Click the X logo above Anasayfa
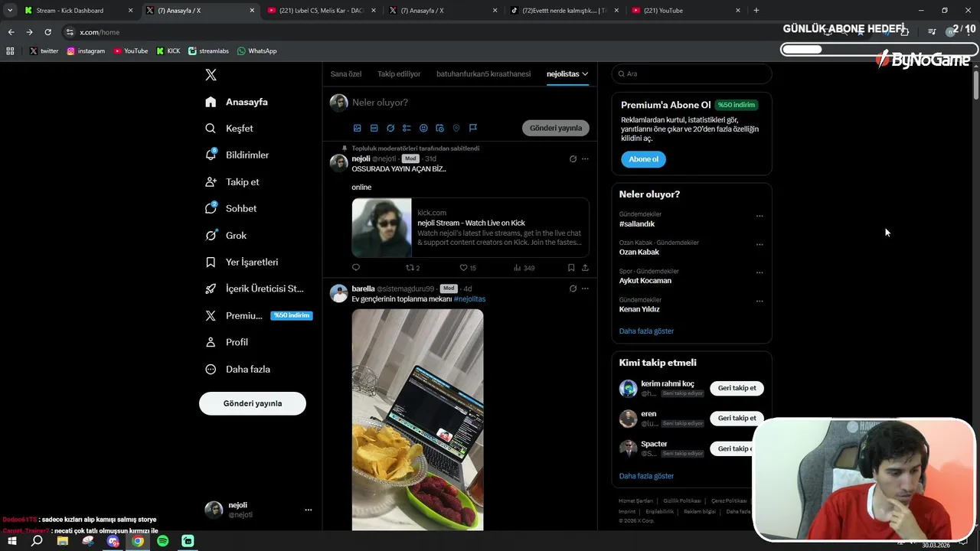 (x=211, y=75)
